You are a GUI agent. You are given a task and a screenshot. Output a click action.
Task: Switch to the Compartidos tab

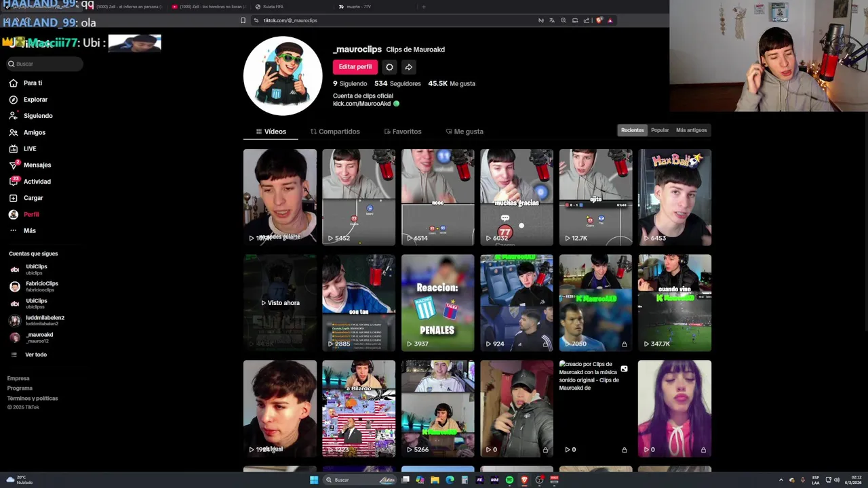(335, 131)
